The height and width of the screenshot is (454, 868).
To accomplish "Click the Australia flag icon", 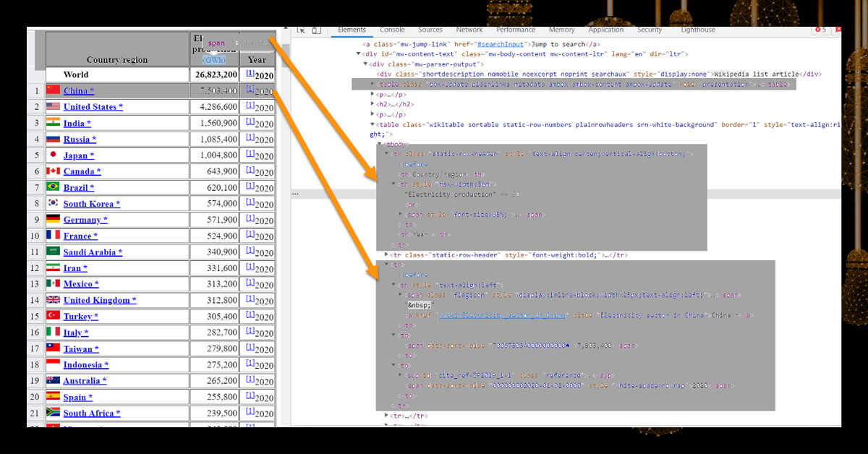I will [53, 380].
